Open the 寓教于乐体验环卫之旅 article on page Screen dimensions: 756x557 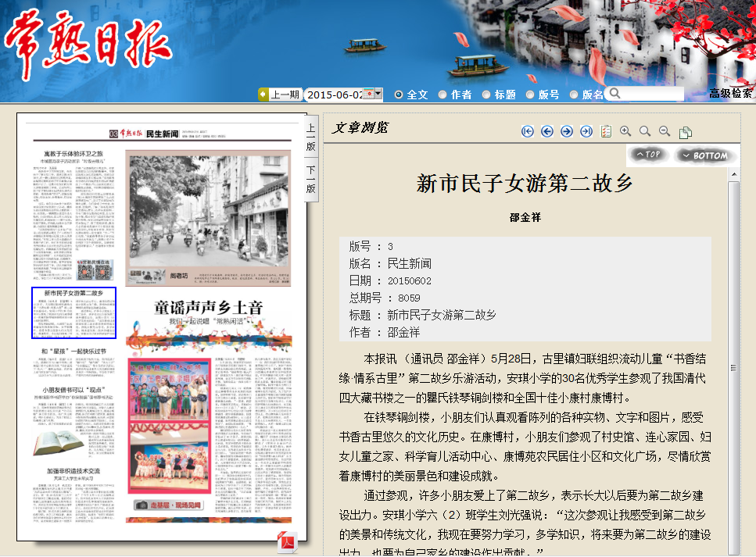(73, 154)
